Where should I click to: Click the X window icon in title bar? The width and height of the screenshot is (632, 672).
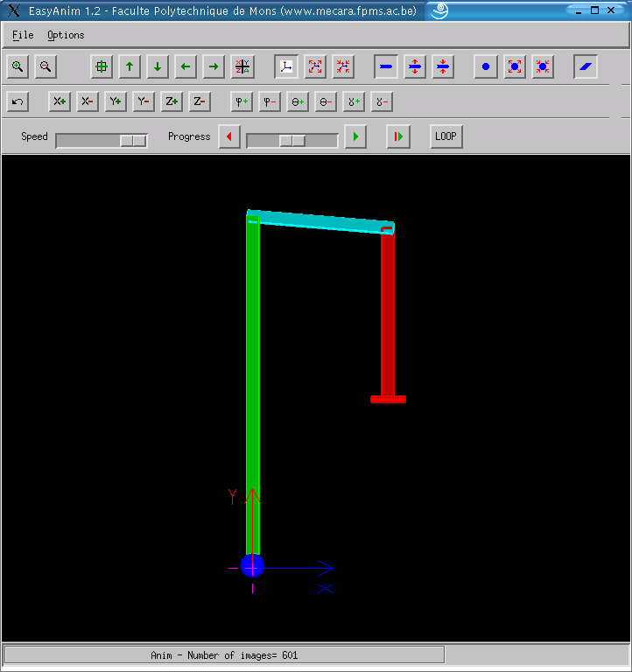pos(14,10)
